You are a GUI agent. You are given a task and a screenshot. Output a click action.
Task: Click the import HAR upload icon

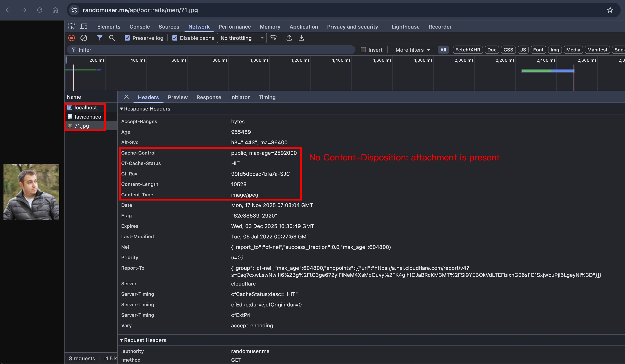pos(289,38)
